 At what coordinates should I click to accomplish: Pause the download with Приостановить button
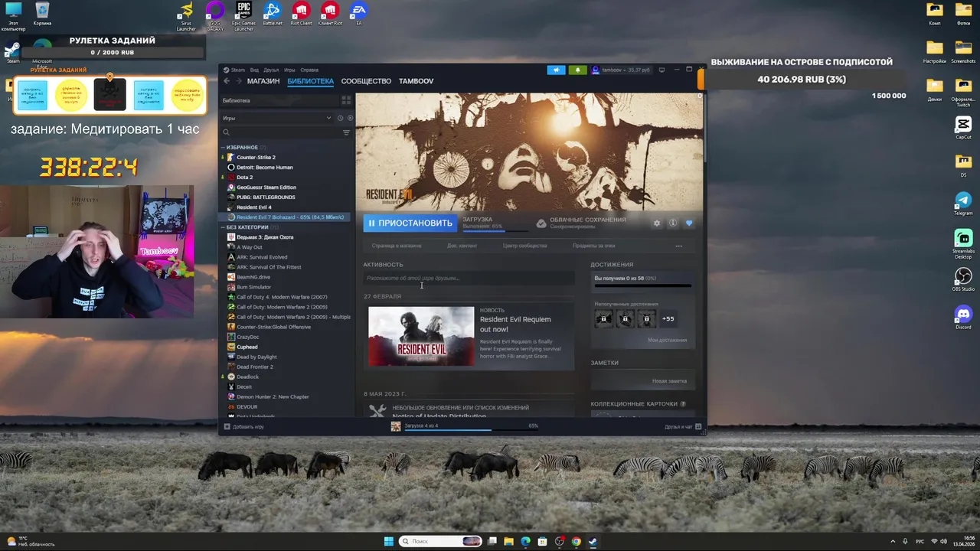(410, 223)
